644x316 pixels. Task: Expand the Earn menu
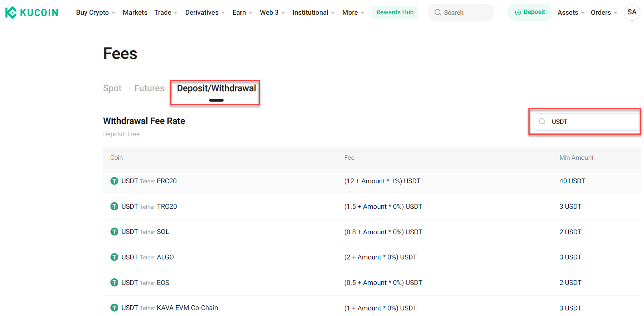242,12
